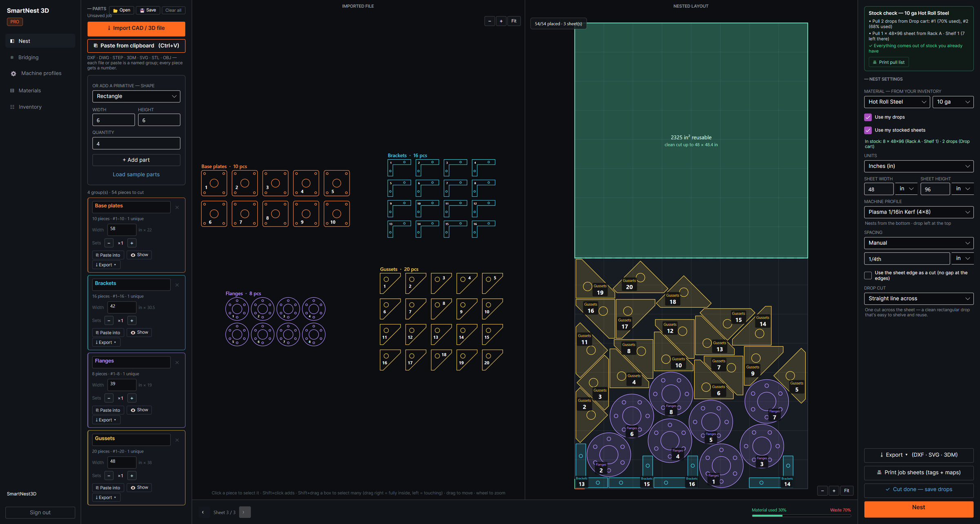This screenshot has height=524, width=980.
Task: Toggle Show for Base plates group
Action: [139, 255]
